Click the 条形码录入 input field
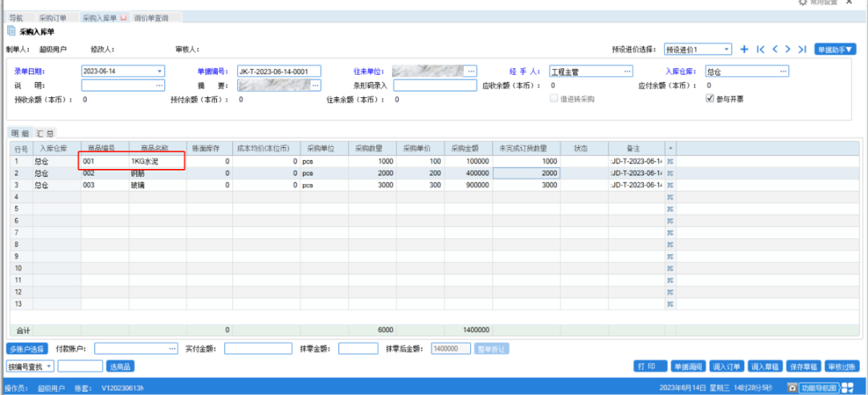Screen dimensions: 868x395 (435, 85)
